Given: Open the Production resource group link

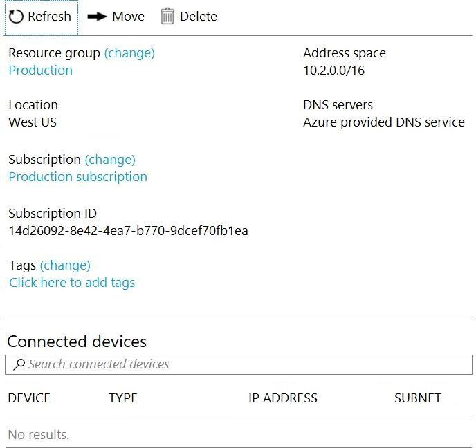Looking at the screenshot, I should pos(40,71).
